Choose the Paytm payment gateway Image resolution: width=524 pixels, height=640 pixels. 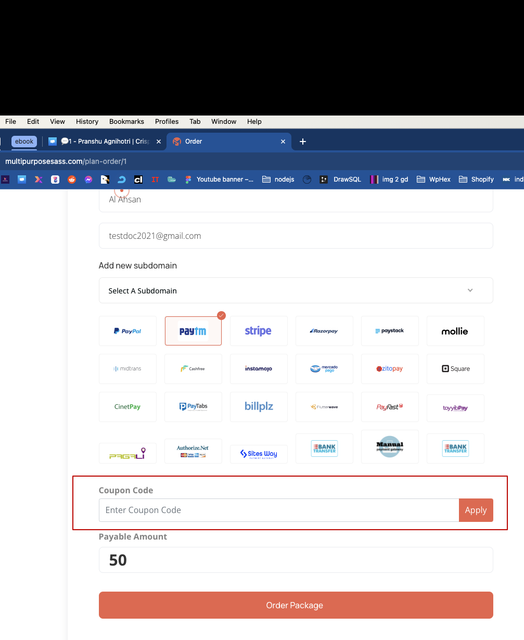tap(193, 331)
